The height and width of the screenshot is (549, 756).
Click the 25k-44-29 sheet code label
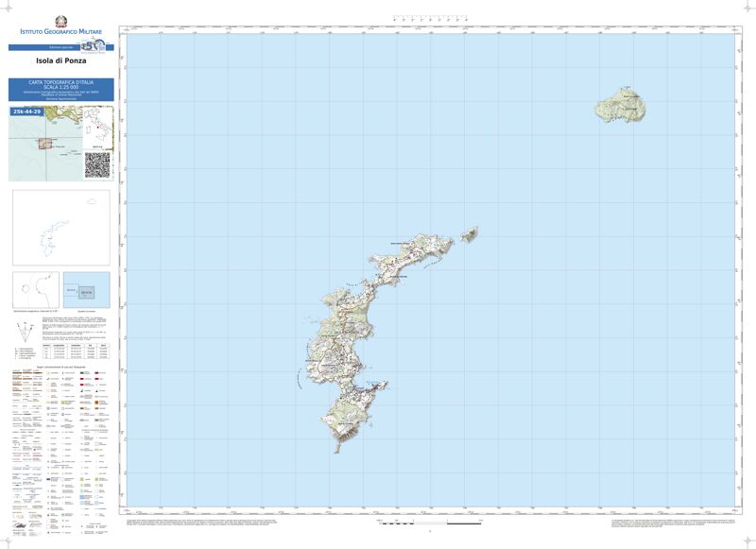click(x=27, y=112)
